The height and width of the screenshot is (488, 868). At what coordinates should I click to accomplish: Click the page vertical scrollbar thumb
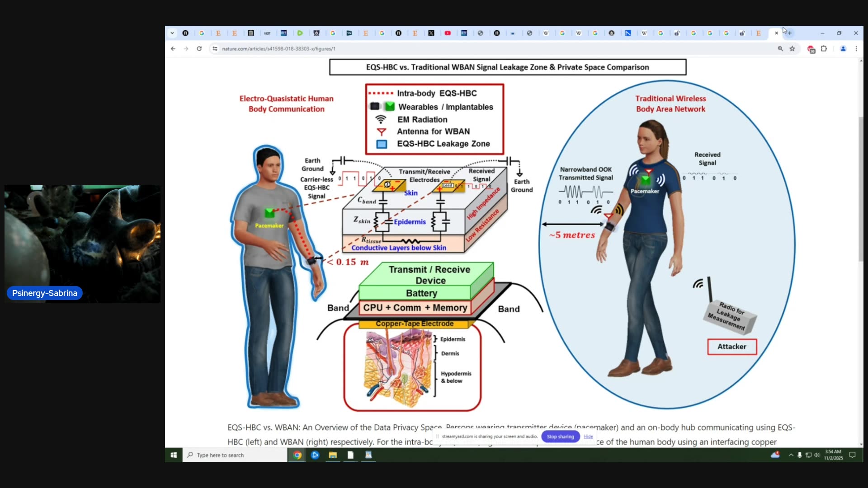pyautogui.click(x=861, y=190)
